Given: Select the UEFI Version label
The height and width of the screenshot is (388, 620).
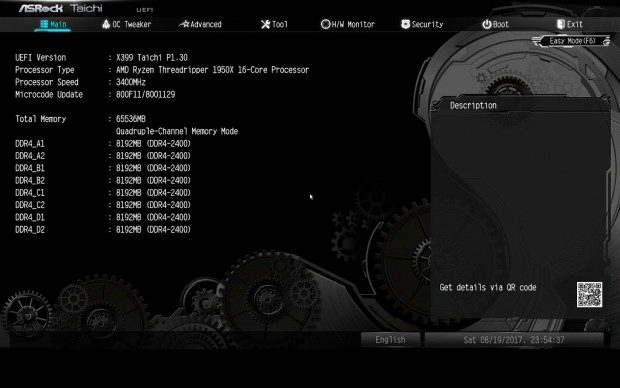Looking at the screenshot, I should click(x=40, y=57).
